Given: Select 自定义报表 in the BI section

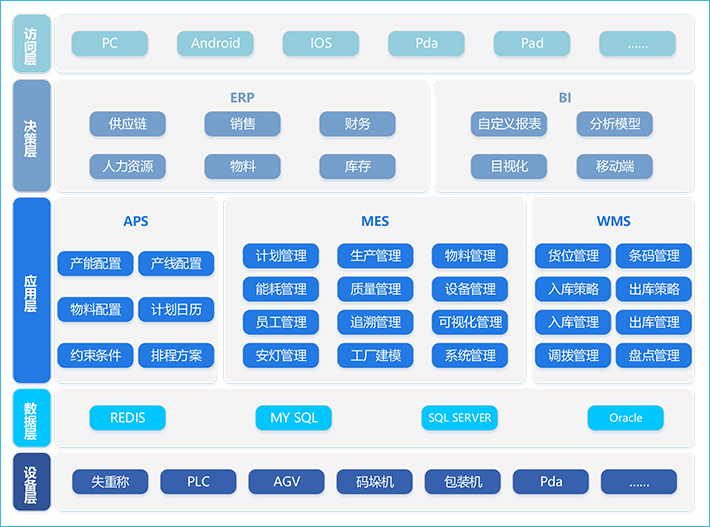Looking at the screenshot, I should (509, 124).
